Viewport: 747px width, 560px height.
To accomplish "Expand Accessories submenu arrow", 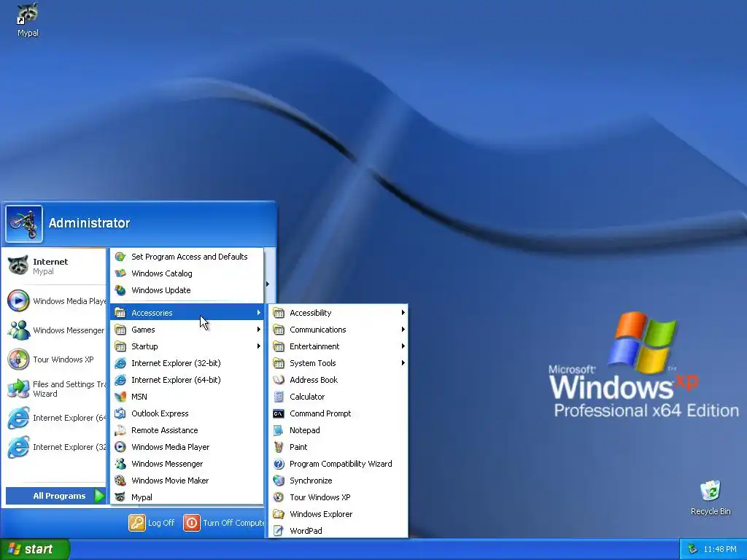I will (x=259, y=313).
